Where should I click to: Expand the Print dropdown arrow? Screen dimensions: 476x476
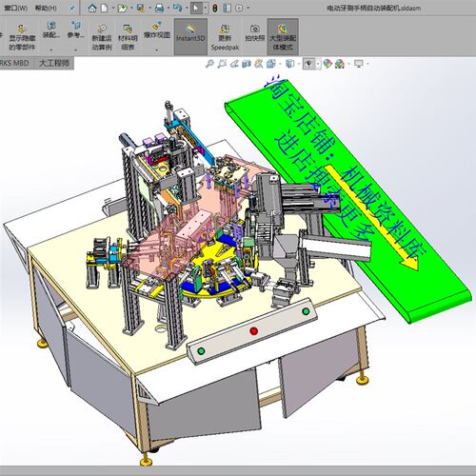point(169,8)
